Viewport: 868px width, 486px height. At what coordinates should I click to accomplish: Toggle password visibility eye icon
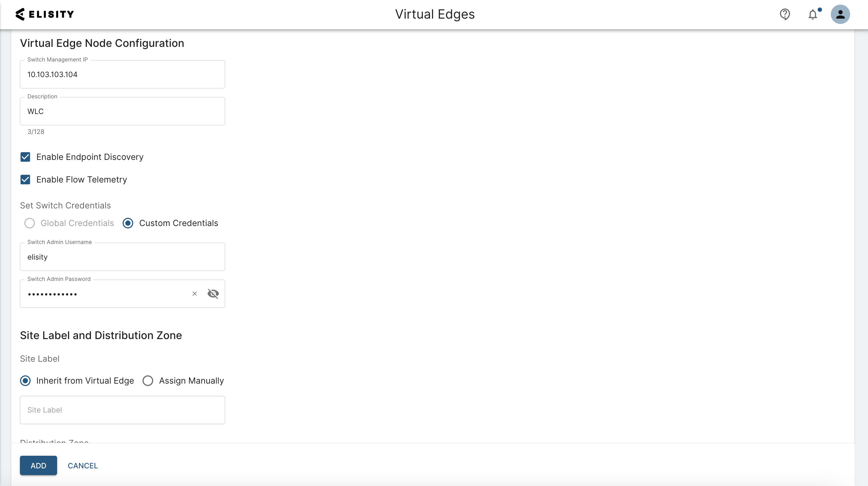(x=213, y=294)
